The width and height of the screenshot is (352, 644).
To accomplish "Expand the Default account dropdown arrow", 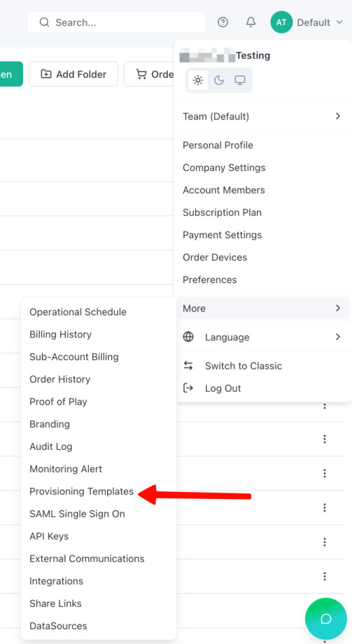I will click(x=339, y=22).
